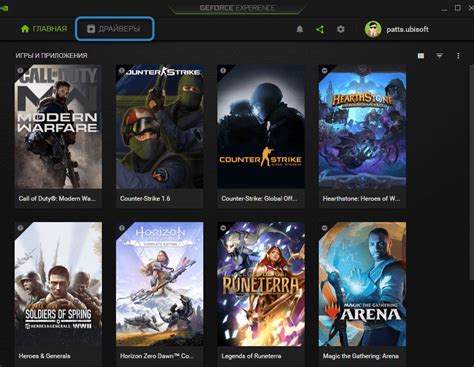This screenshot has height=367, width=474.
Task: Click status badge on Legends of Runeterra cover
Action: click(223, 228)
